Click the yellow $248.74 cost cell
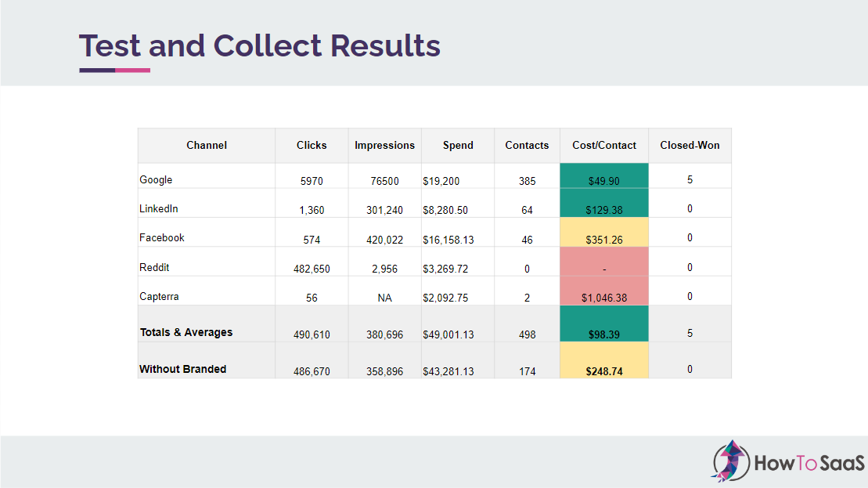 click(604, 360)
